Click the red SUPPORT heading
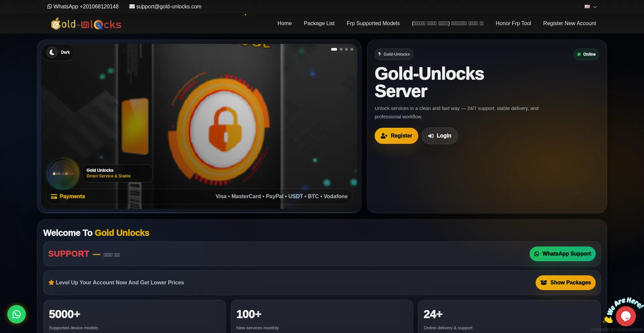This screenshot has width=644, height=333. 69,254
